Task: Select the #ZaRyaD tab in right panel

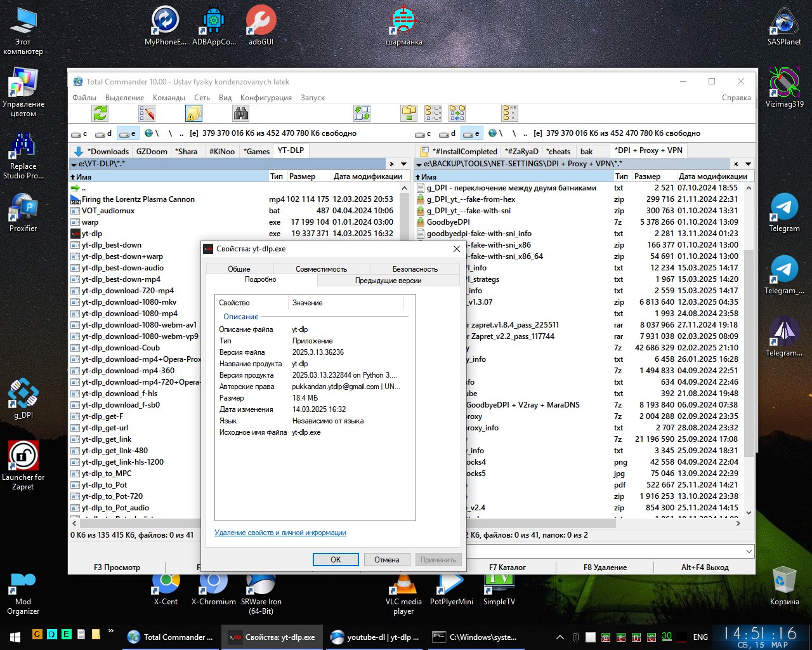Action: click(x=521, y=152)
